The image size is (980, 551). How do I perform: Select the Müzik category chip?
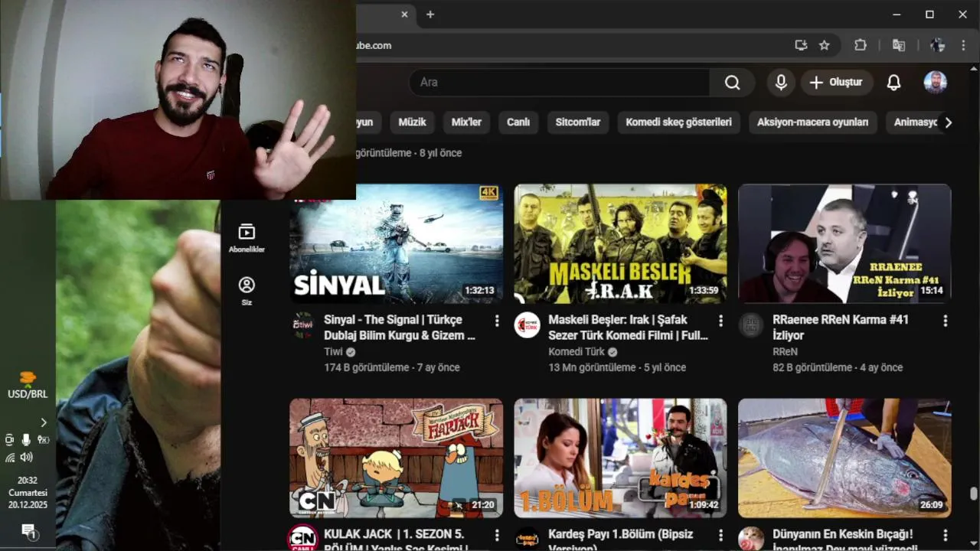click(412, 122)
